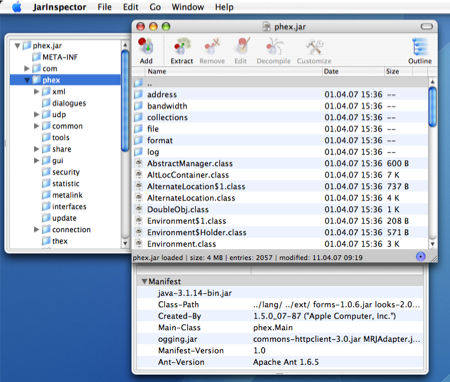
Task: Toggle the Outline drawer icon
Action: (420, 46)
